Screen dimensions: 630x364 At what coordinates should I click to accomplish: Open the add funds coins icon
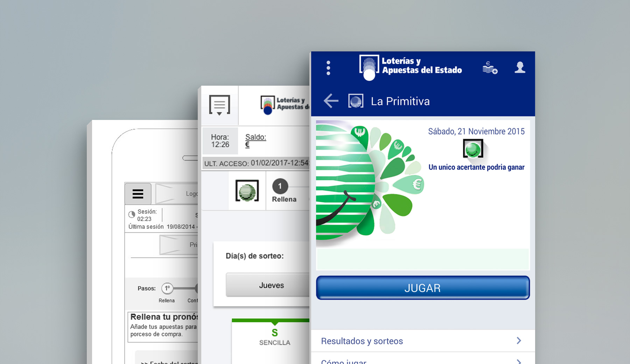(490, 67)
